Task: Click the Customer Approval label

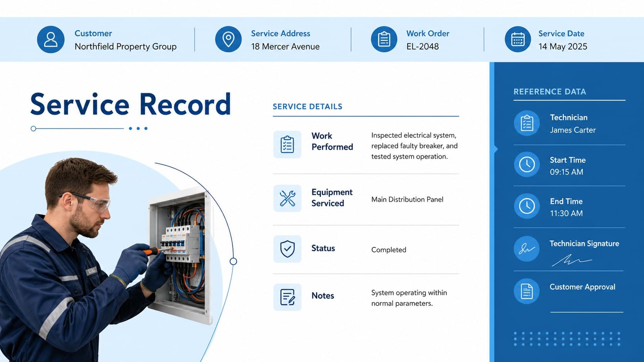Action: tap(582, 287)
